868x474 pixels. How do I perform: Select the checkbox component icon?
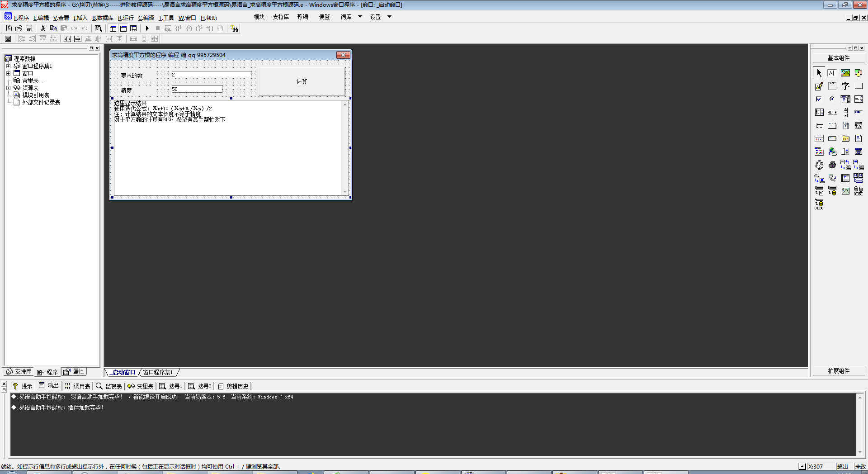click(x=819, y=99)
